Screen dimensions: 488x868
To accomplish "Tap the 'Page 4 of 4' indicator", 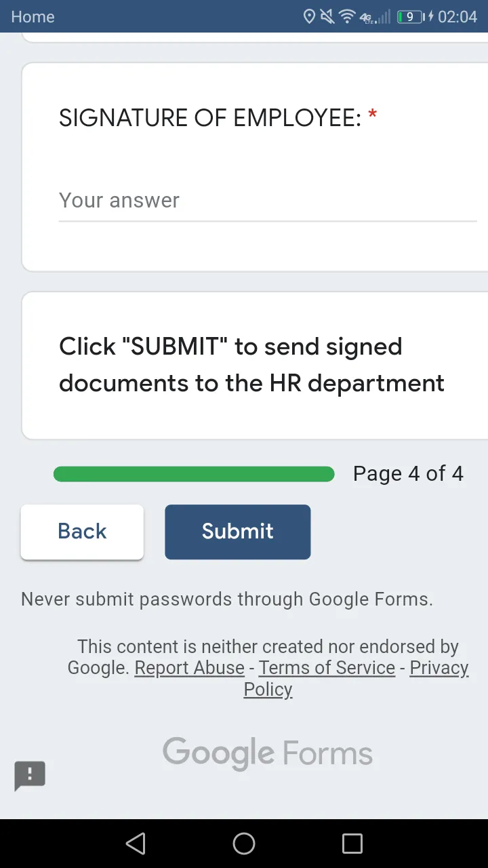I will [x=408, y=473].
